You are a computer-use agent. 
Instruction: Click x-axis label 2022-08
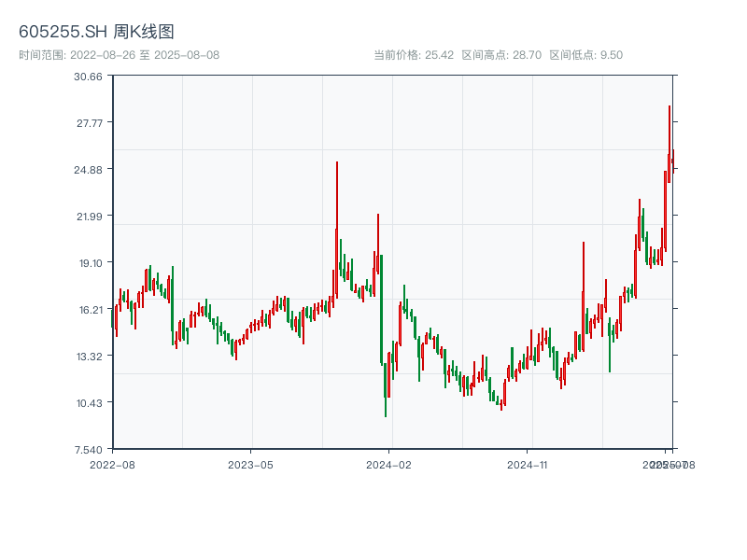coord(112,465)
